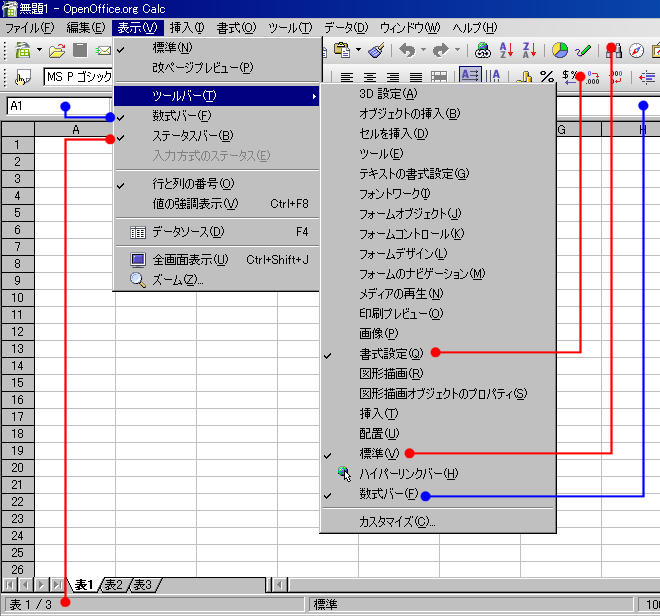Click the first sheet navigation button
This screenshot has width=660, height=616.
(x=9, y=585)
